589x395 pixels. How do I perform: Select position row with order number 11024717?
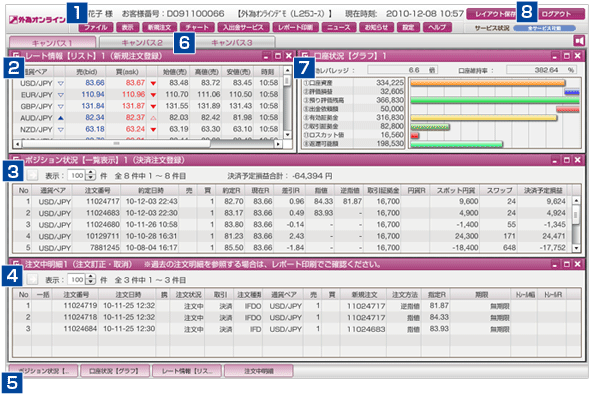pyautogui.click(x=293, y=201)
